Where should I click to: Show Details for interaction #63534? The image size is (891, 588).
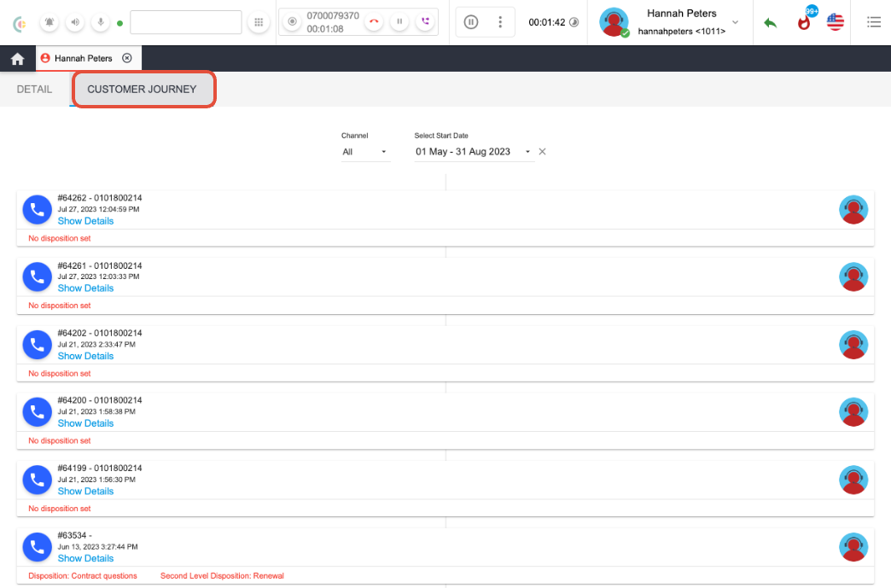tap(86, 558)
